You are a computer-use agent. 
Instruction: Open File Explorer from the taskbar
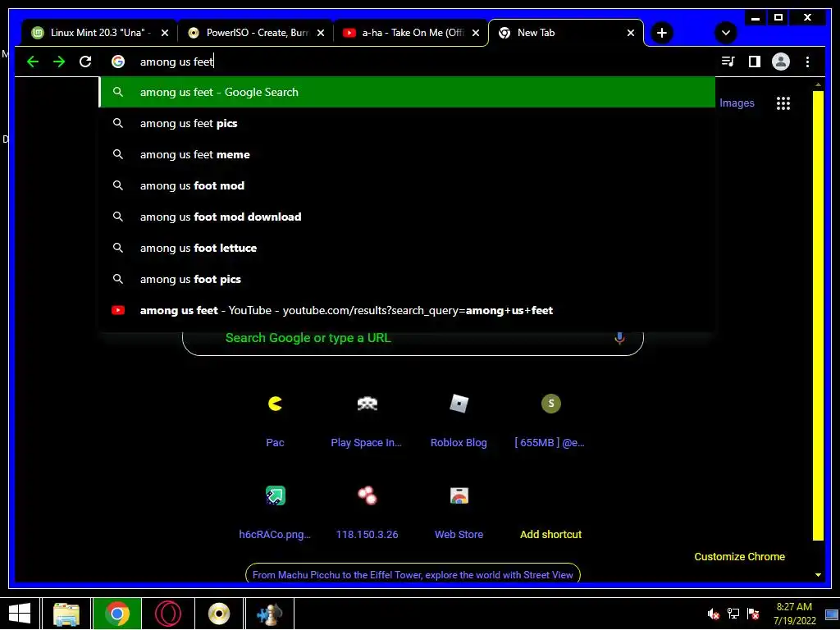click(66, 614)
